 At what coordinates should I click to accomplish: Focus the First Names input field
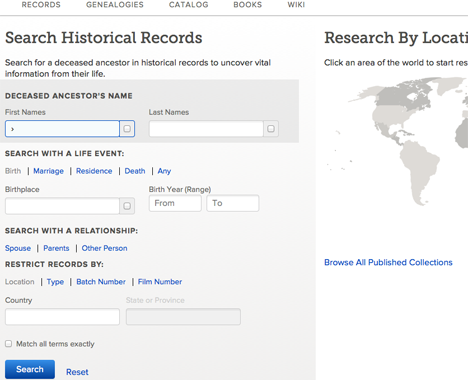(62, 129)
